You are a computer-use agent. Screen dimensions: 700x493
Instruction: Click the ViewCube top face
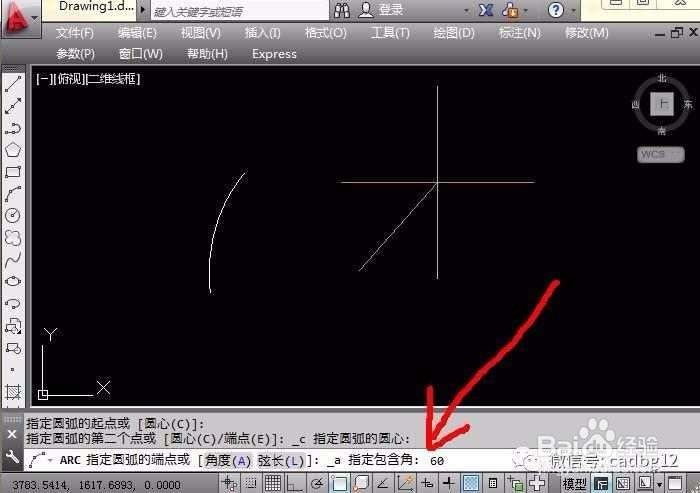click(662, 104)
